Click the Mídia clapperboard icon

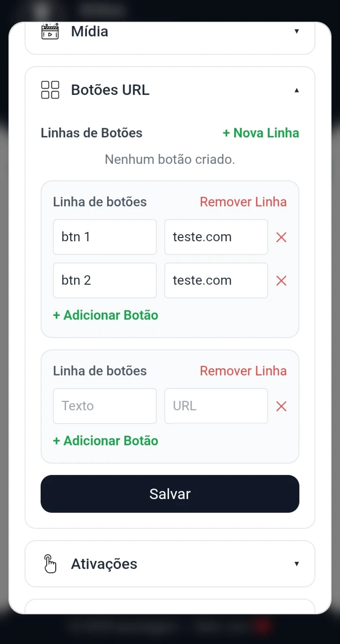tap(50, 32)
